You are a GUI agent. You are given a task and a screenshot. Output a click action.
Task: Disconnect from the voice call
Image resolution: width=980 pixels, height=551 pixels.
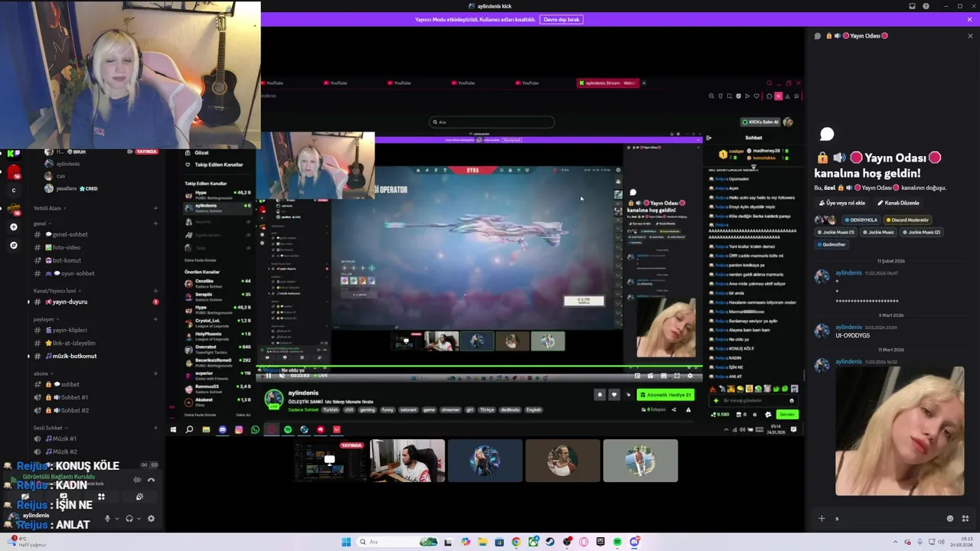click(151, 480)
